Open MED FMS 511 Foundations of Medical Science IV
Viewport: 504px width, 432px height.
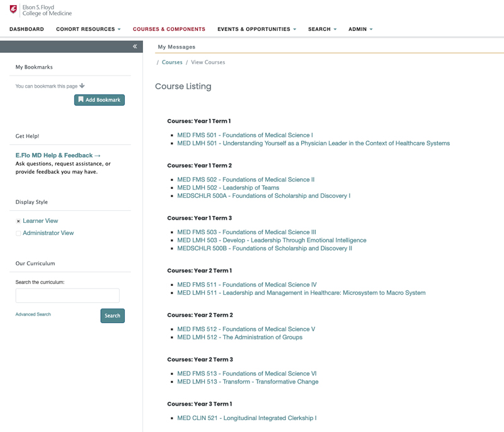pyautogui.click(x=247, y=285)
